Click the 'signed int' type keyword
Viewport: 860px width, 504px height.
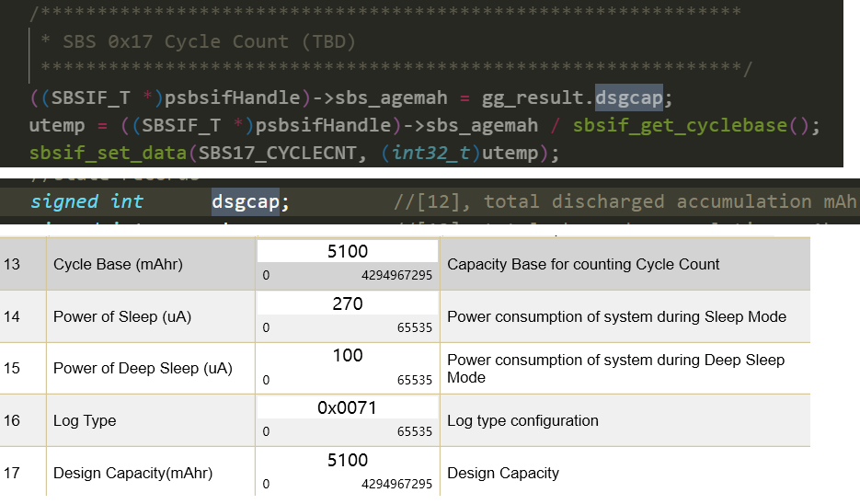click(x=86, y=201)
